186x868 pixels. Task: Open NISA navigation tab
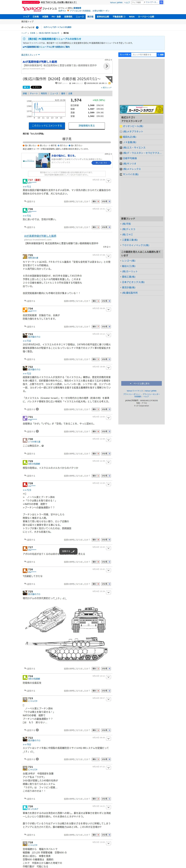(x=132, y=16)
